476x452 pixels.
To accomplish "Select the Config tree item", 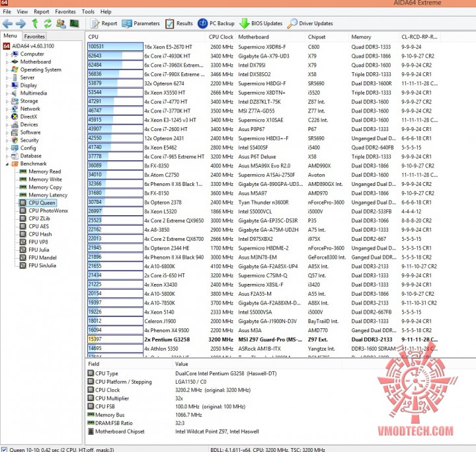I will tap(28, 148).
